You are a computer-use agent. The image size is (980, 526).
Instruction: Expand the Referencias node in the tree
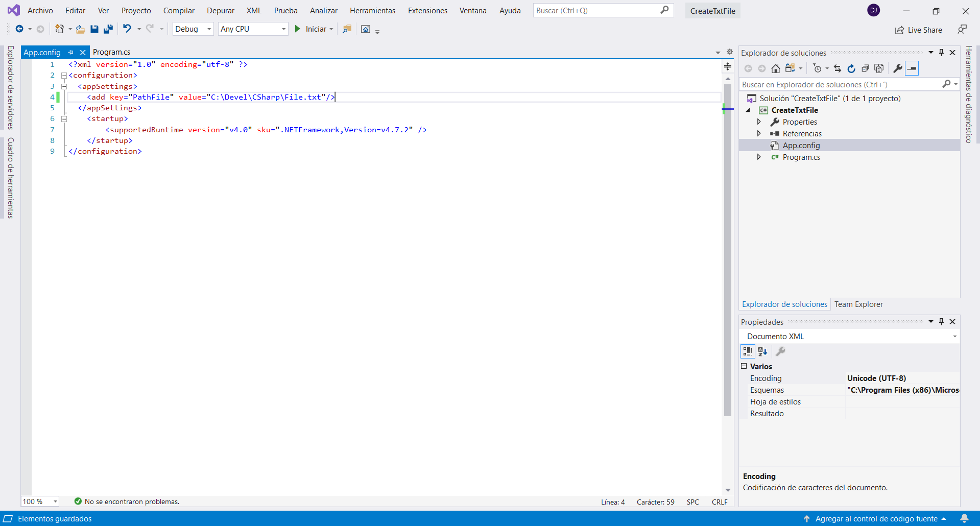click(759, 133)
